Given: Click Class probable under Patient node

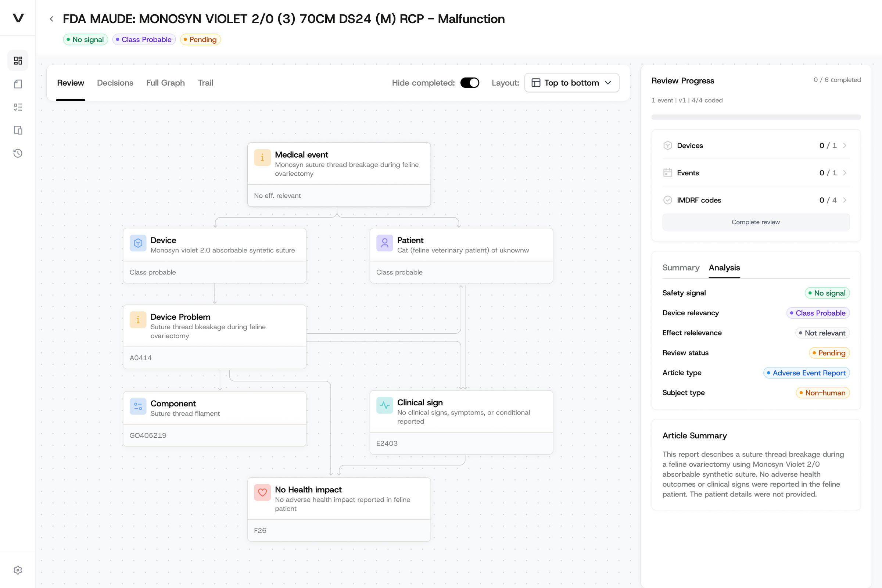Looking at the screenshot, I should click(399, 272).
